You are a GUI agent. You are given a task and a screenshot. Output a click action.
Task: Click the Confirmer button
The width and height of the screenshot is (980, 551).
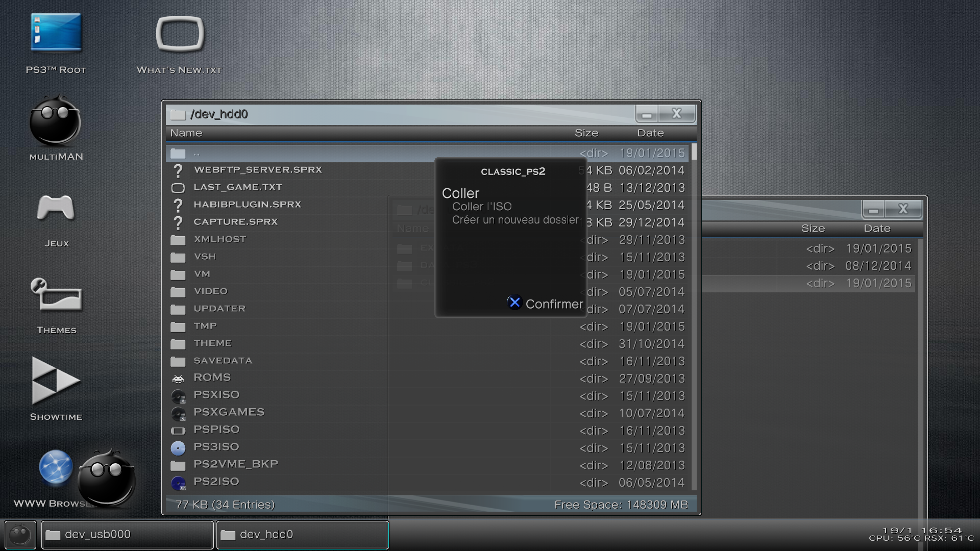(x=545, y=304)
